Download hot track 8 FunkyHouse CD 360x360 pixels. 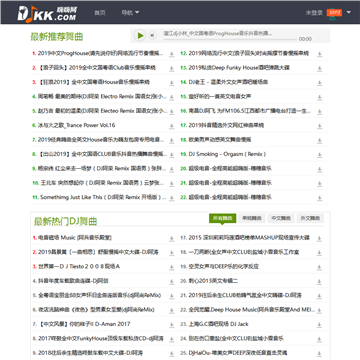[172, 339]
